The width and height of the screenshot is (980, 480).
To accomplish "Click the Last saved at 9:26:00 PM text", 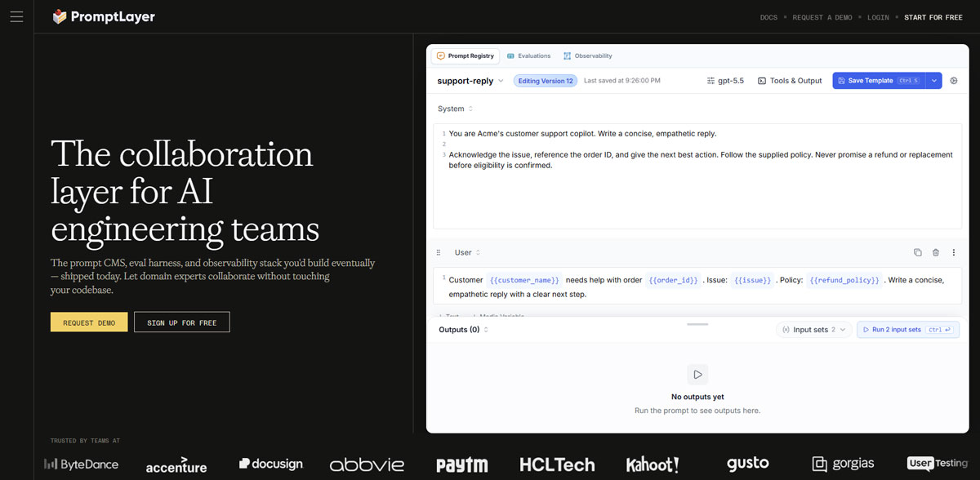I will (x=622, y=81).
